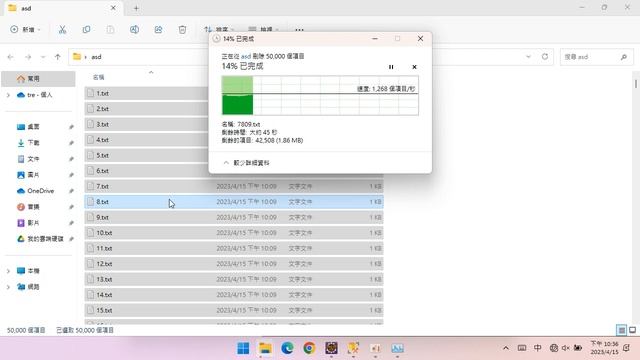Screen dimensions: 640x360
Task: Go forward with the Forward arrow
Action: tap(28, 57)
